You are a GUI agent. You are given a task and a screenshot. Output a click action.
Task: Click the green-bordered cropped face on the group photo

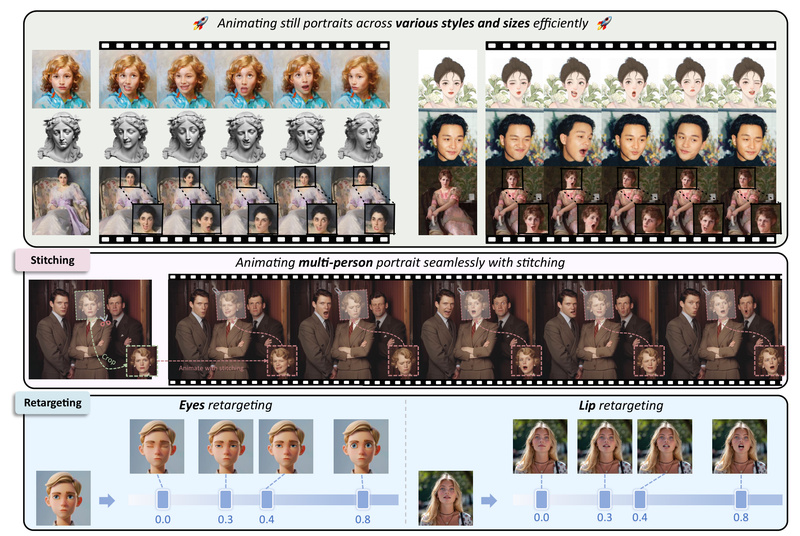pos(142,361)
